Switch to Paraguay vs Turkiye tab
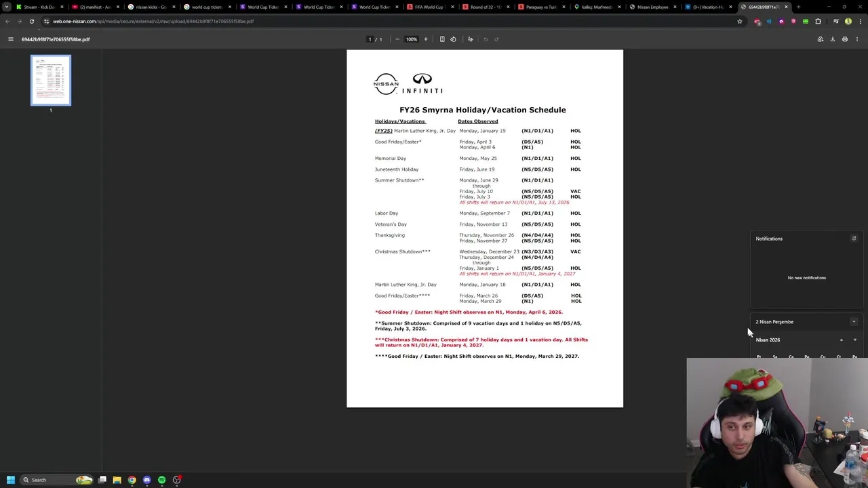Screen dimensions: 868x488 pos(540,7)
